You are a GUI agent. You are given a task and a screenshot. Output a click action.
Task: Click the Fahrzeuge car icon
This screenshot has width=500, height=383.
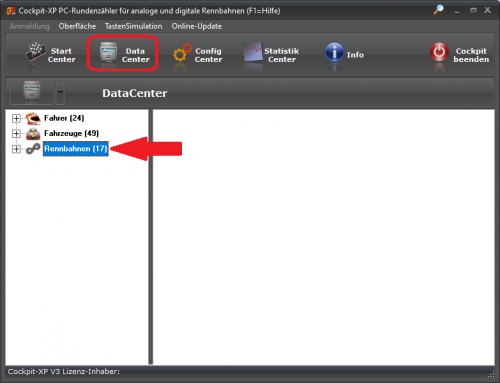coord(33,134)
